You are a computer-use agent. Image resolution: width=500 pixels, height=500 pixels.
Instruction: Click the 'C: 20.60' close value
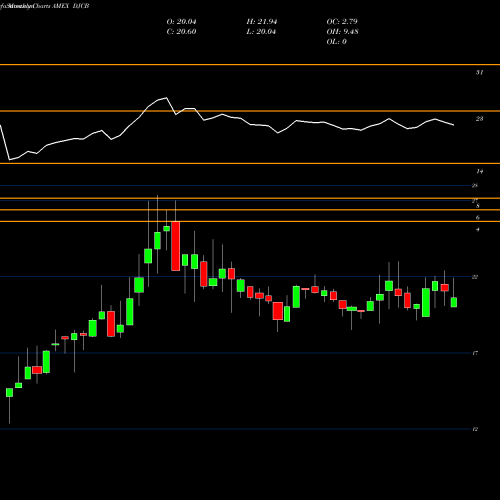pyautogui.click(x=181, y=32)
